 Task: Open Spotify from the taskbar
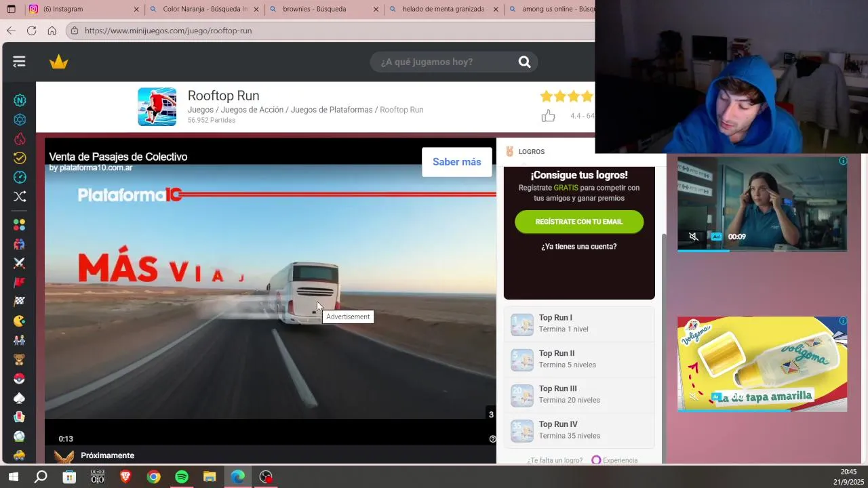click(x=182, y=476)
